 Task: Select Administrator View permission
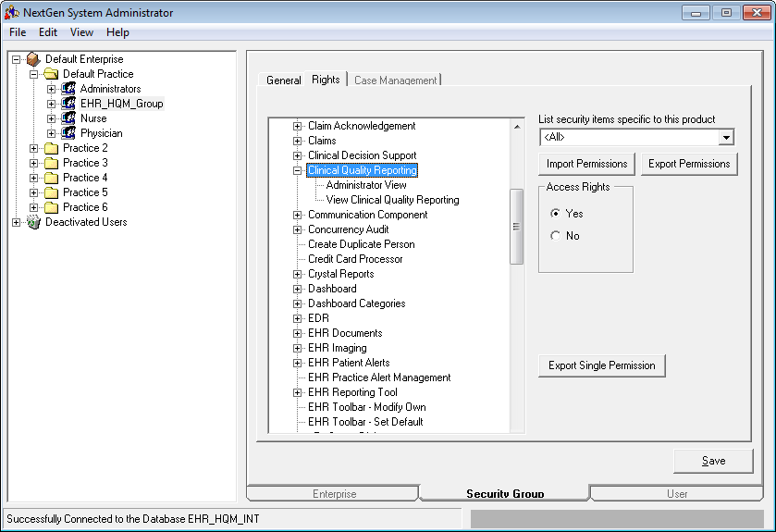click(366, 185)
